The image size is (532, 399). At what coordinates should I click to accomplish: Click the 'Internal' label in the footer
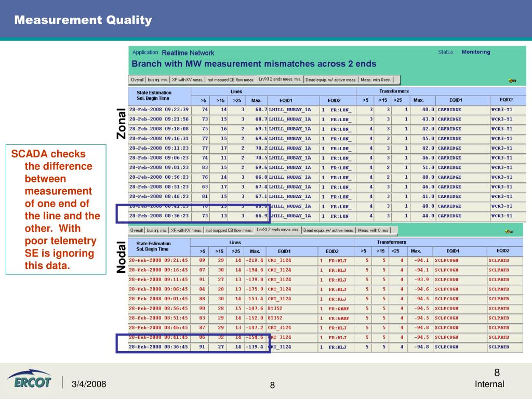tap(489, 384)
